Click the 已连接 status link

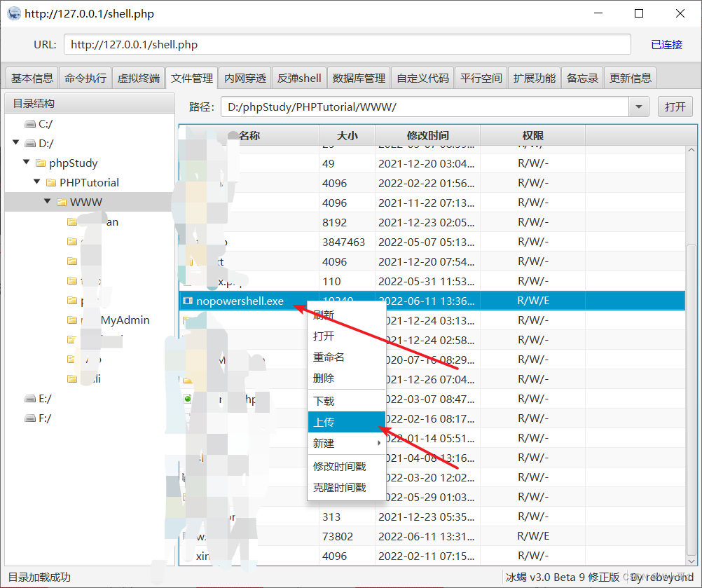pos(666,44)
